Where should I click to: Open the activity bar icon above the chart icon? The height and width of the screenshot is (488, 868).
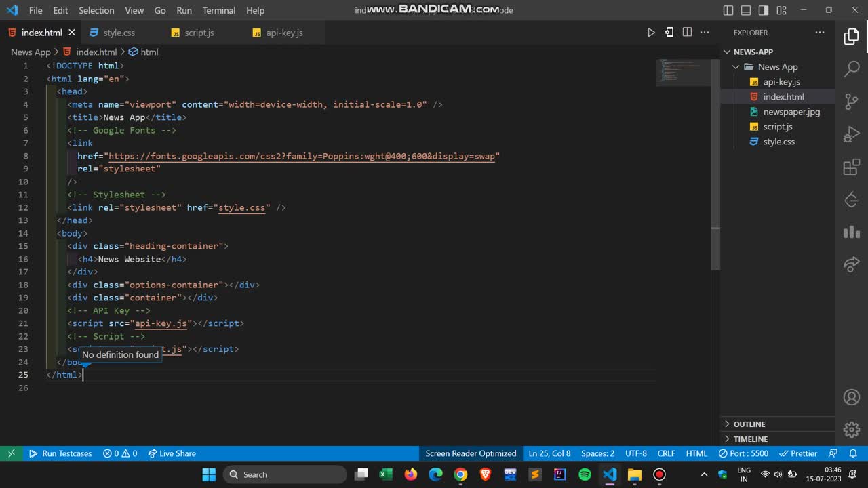click(852, 200)
